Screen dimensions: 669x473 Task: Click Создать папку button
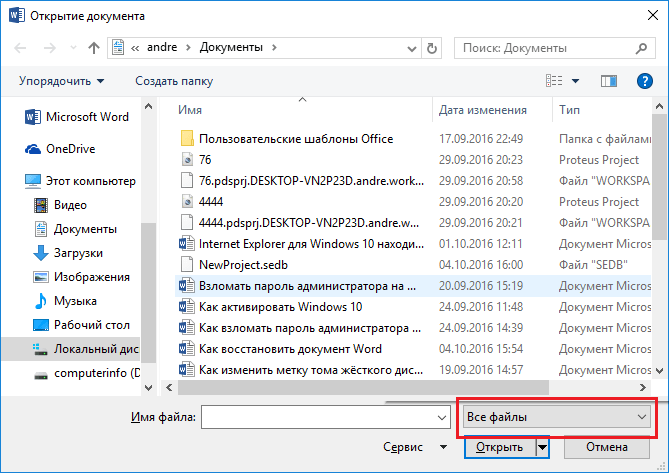pos(174,81)
